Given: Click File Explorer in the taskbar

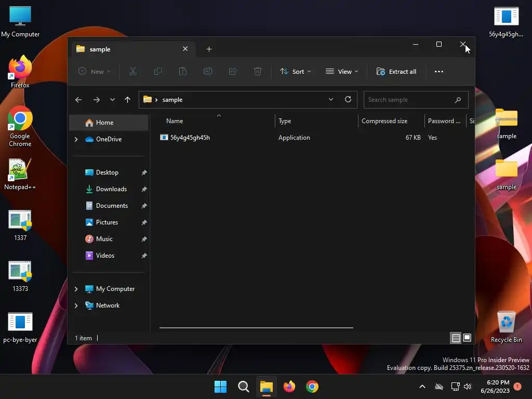Looking at the screenshot, I should click(x=267, y=387).
